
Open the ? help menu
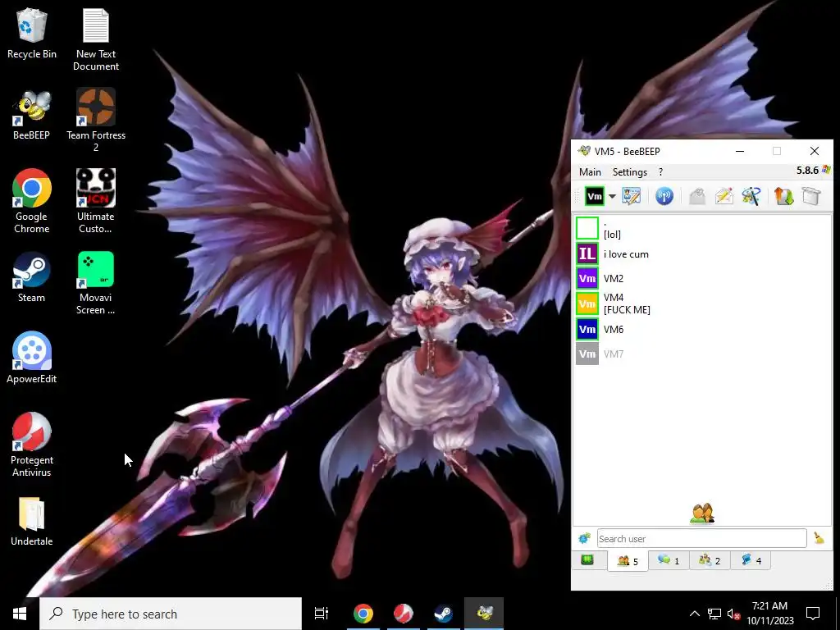coord(660,172)
